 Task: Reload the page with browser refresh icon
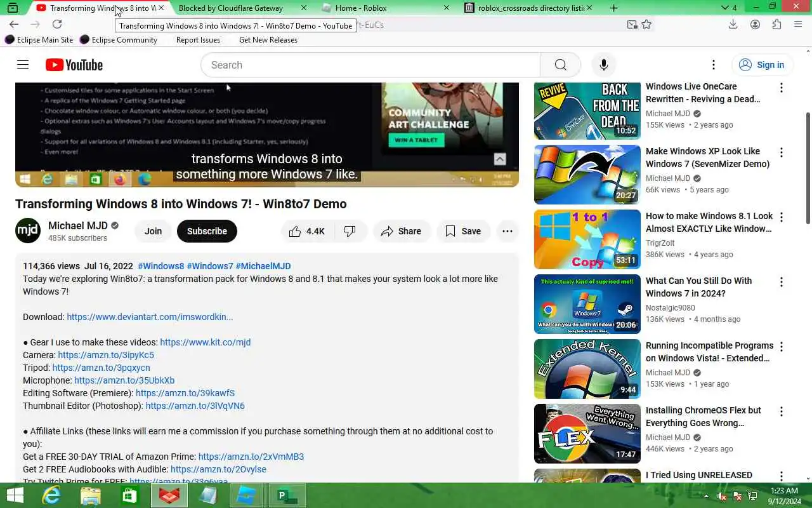click(57, 24)
